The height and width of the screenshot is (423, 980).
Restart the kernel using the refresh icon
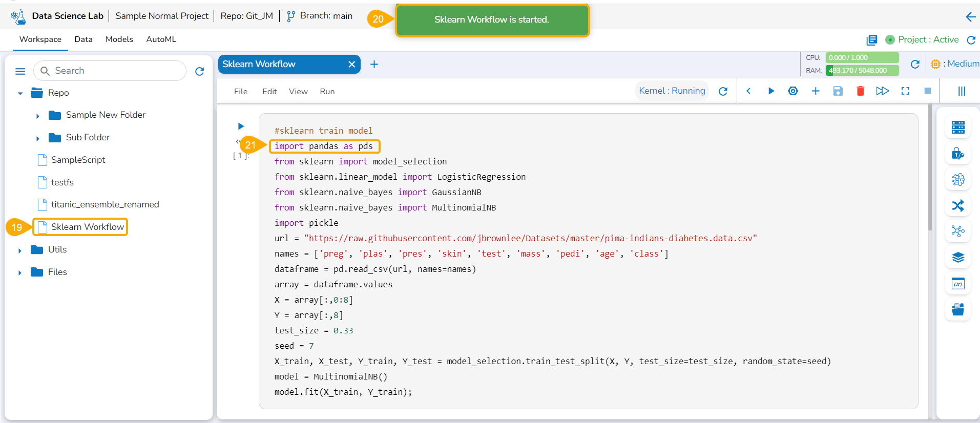pyautogui.click(x=723, y=91)
